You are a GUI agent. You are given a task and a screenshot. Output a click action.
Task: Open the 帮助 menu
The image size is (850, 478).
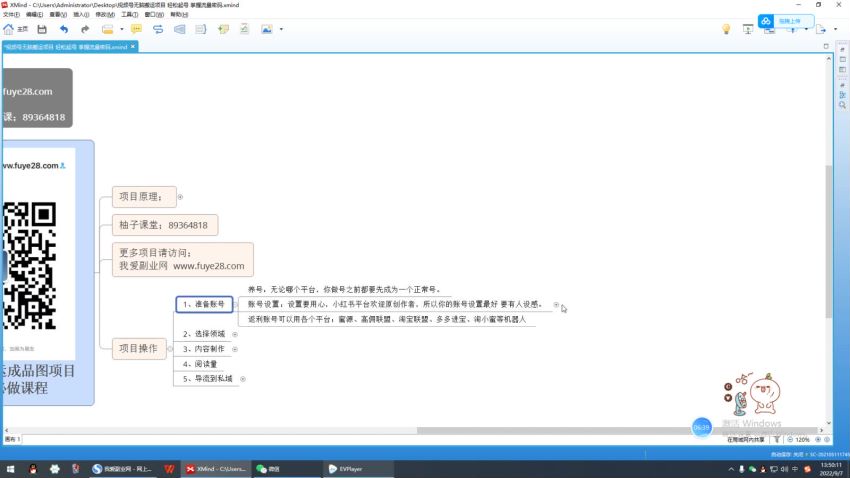[179, 15]
